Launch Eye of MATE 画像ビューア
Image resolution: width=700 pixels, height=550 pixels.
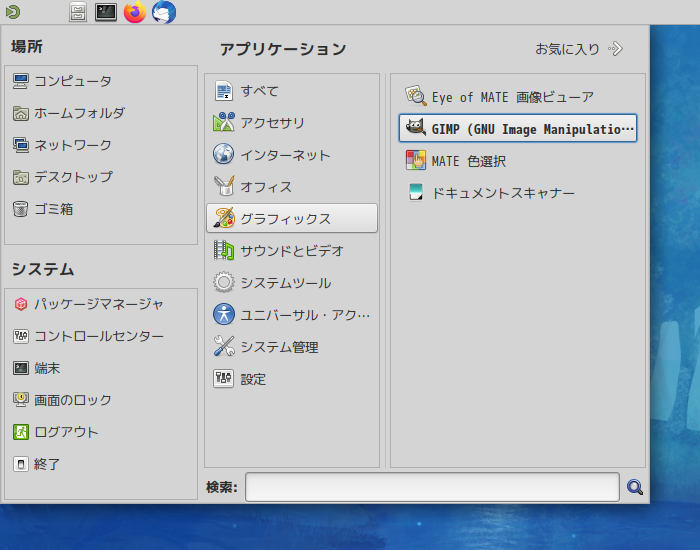[518, 96]
